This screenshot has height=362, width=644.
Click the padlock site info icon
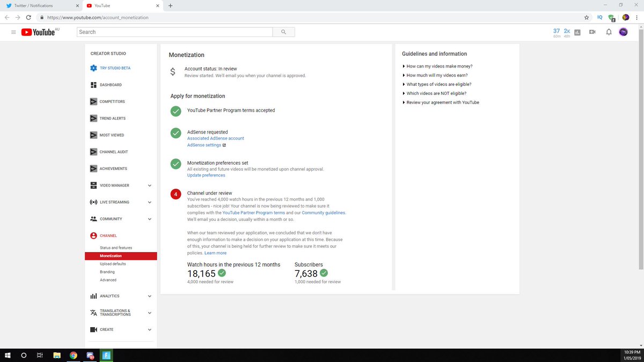42,17
